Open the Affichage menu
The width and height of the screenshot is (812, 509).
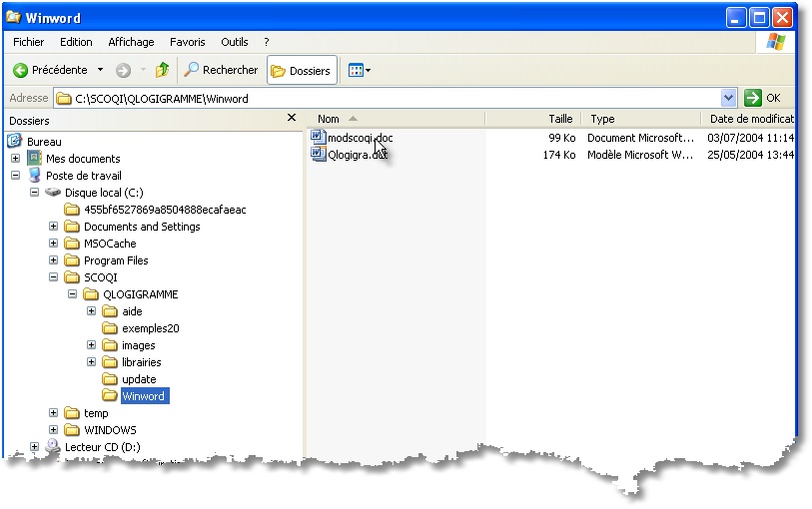pyautogui.click(x=131, y=42)
